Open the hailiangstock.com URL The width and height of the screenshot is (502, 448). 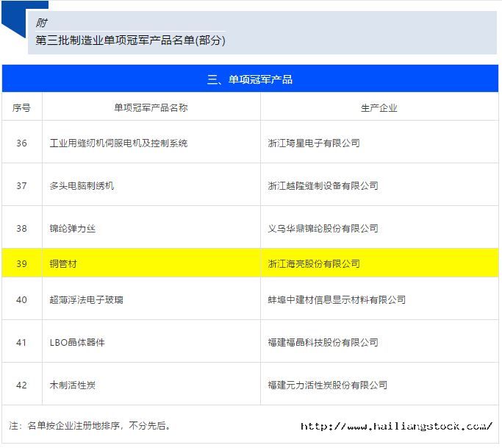coord(396,426)
